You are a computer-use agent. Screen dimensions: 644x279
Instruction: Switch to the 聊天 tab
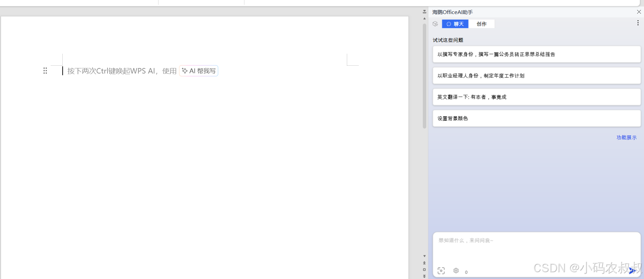point(455,24)
